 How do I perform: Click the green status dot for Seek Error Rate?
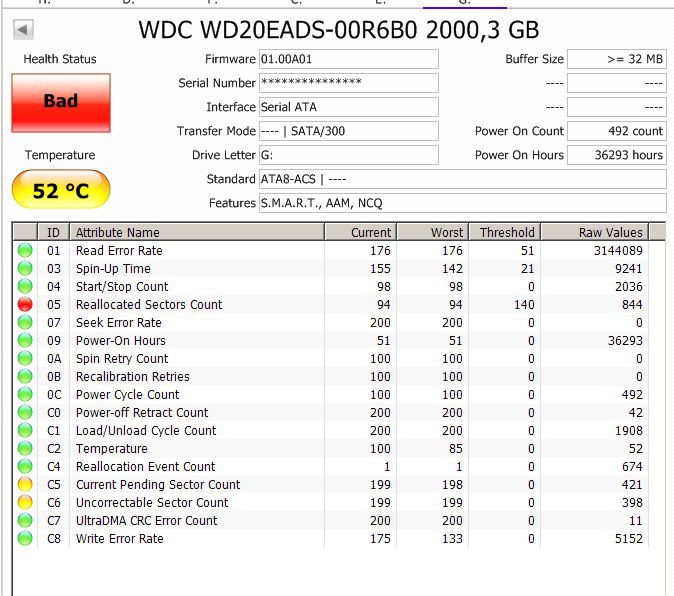pyautogui.click(x=25, y=322)
